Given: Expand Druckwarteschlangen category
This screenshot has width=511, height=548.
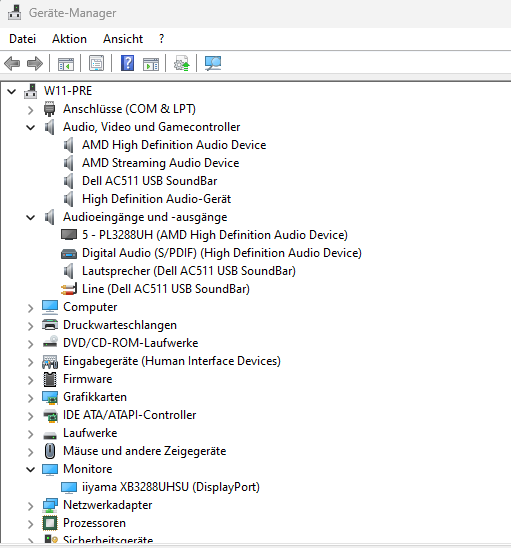Looking at the screenshot, I should pos(31,326).
